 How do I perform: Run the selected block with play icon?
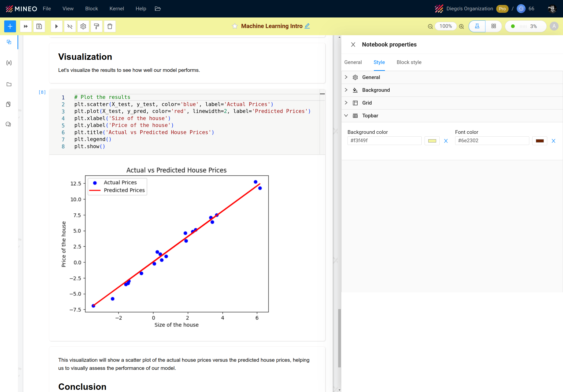coord(56,26)
